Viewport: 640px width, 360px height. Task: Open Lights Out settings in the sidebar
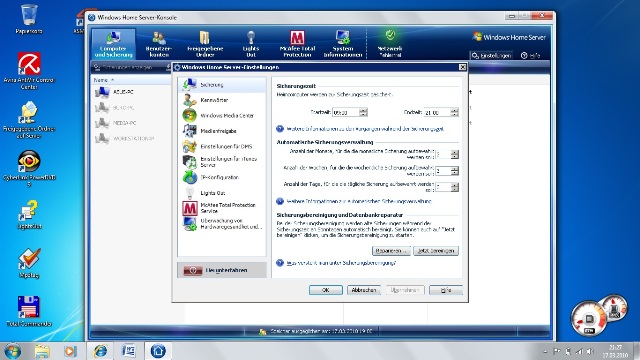click(x=222, y=193)
